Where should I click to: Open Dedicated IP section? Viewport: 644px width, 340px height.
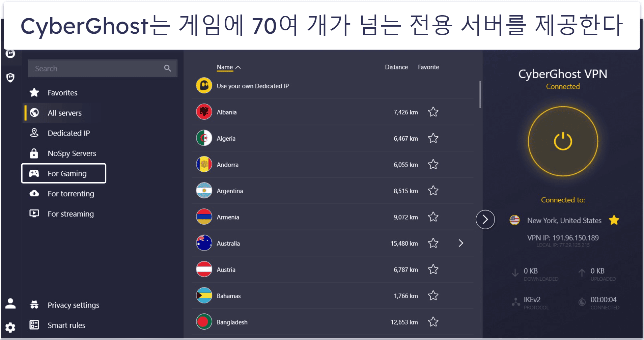(69, 133)
